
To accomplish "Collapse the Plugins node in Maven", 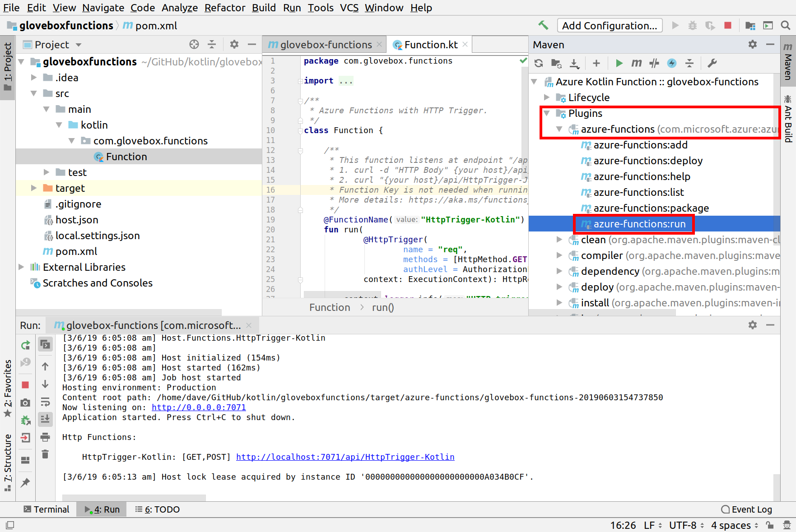I will pos(547,113).
